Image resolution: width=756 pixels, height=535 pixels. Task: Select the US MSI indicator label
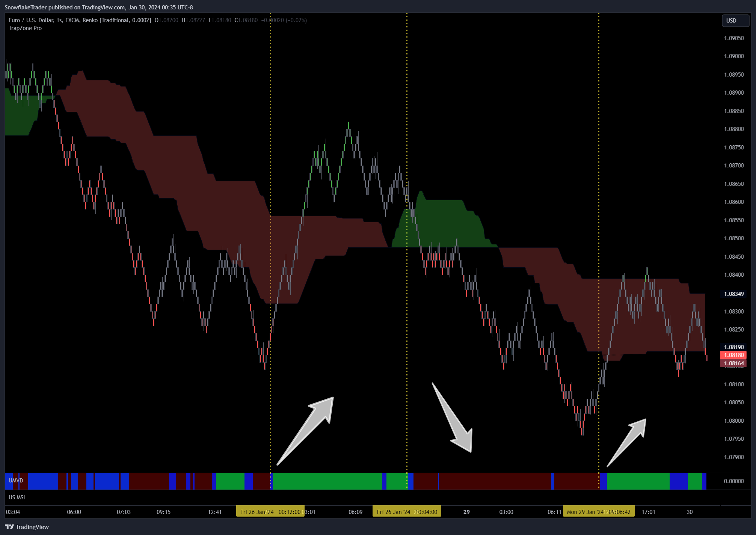pos(17,497)
